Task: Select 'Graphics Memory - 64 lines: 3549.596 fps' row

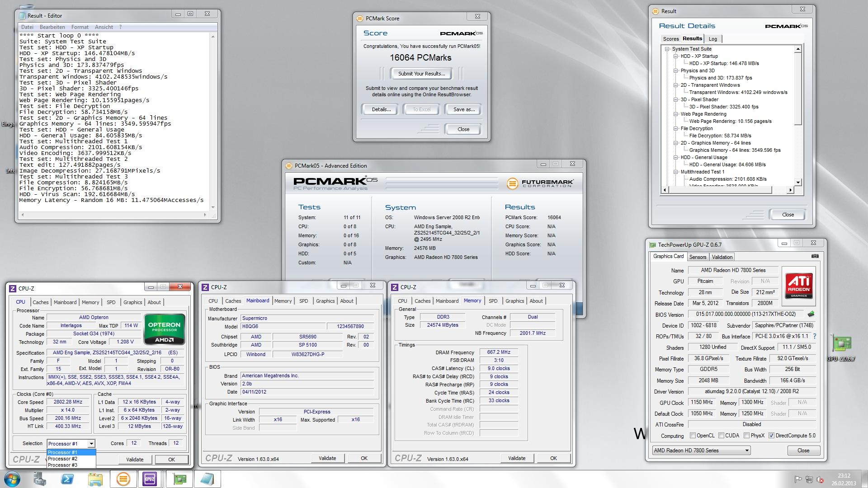Action: [x=735, y=150]
